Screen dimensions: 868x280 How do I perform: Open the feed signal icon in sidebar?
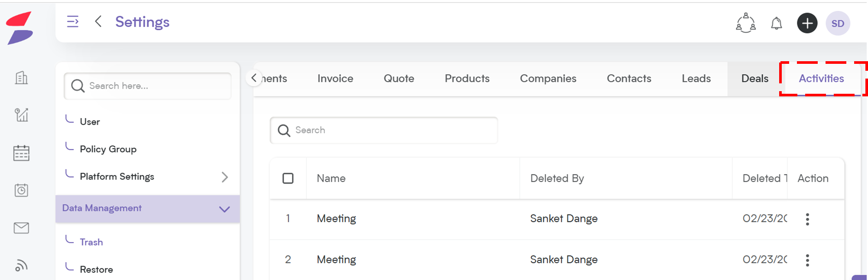coord(21,265)
